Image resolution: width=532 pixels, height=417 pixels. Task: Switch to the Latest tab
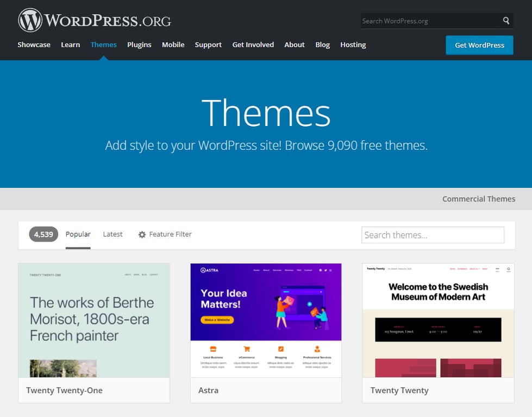click(112, 234)
